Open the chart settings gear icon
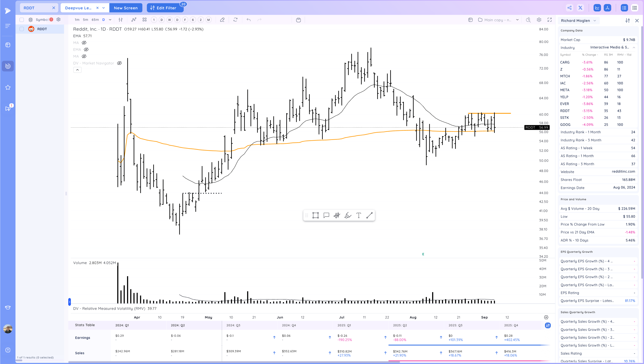Screen dimensions: 644x364 pyautogui.click(x=539, y=20)
